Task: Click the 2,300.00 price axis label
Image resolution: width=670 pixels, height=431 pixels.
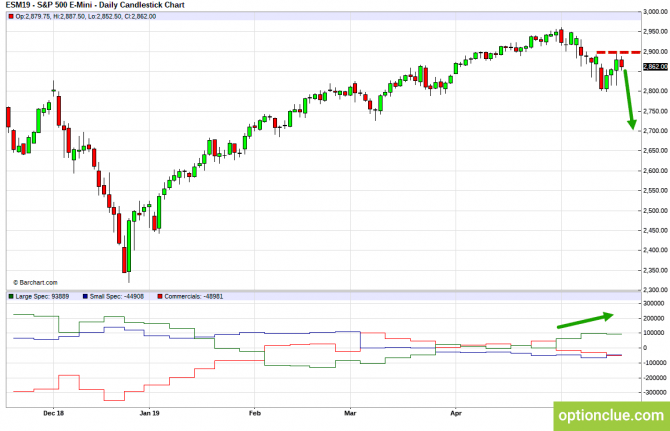Action: click(655, 290)
